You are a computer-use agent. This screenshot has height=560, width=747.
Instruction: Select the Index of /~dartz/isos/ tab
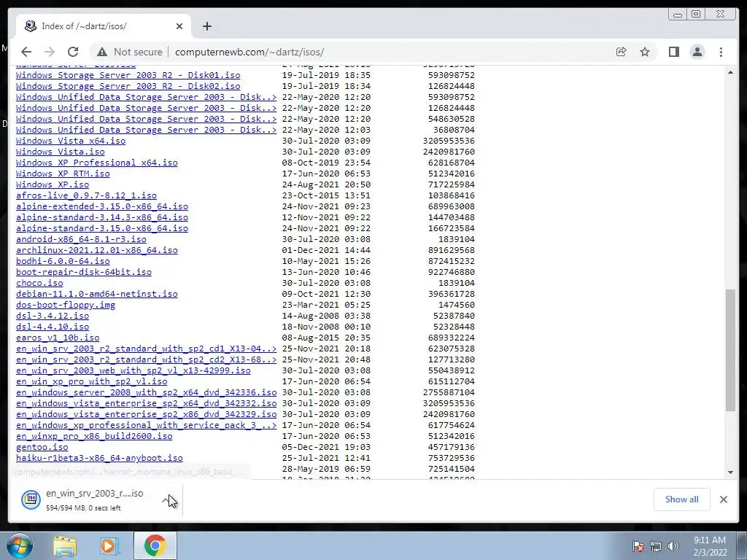(104, 26)
